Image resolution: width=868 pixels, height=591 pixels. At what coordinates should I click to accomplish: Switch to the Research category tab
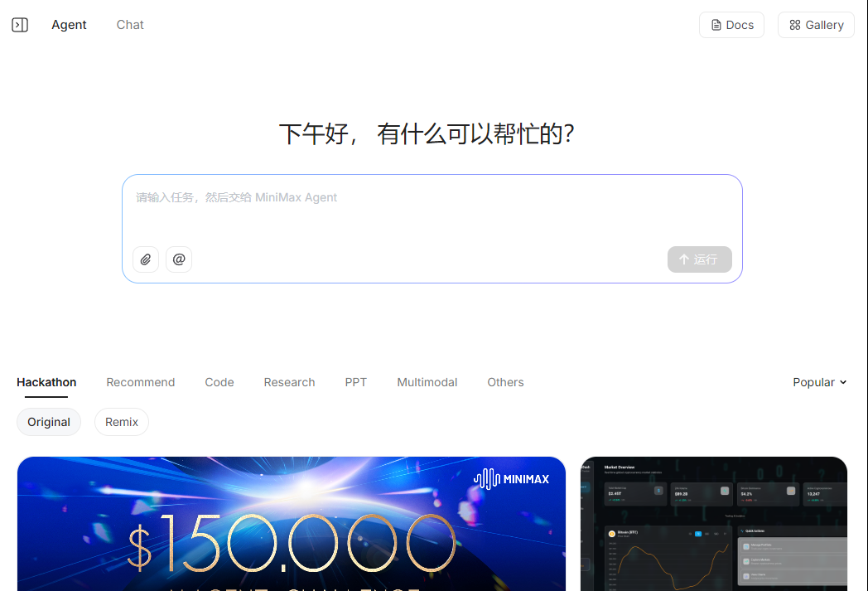pos(289,382)
